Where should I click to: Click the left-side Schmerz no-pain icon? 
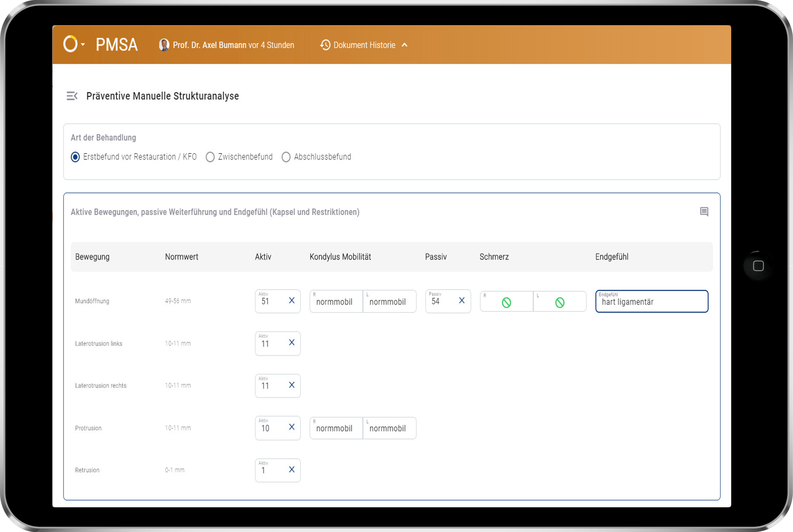click(559, 302)
